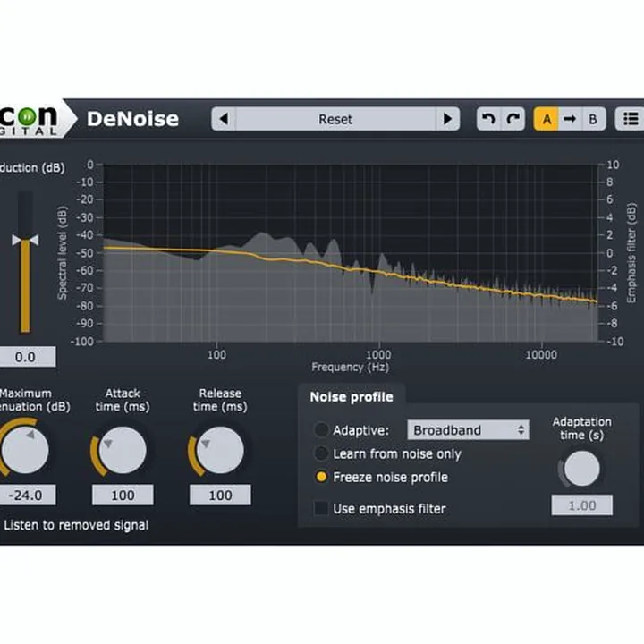
Task: Click the 1000 frequency axis tick label
Action: (x=378, y=354)
